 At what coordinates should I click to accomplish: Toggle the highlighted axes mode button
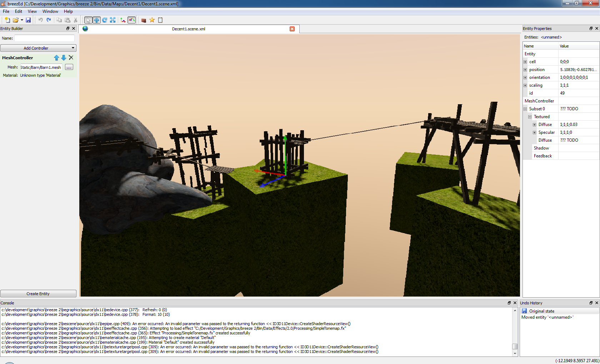(132, 20)
